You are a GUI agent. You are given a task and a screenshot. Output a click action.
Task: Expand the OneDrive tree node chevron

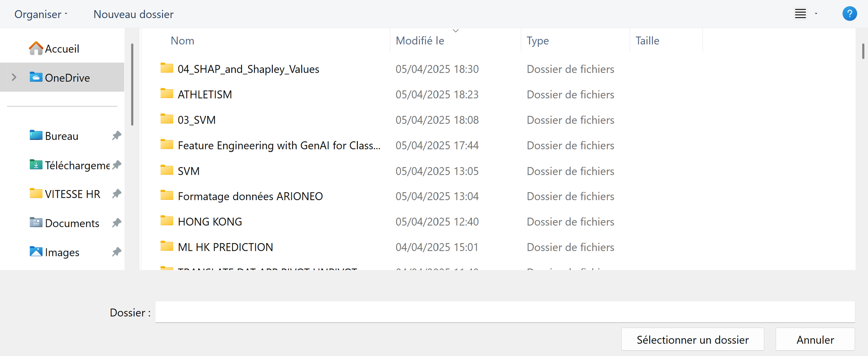pyautogui.click(x=14, y=77)
